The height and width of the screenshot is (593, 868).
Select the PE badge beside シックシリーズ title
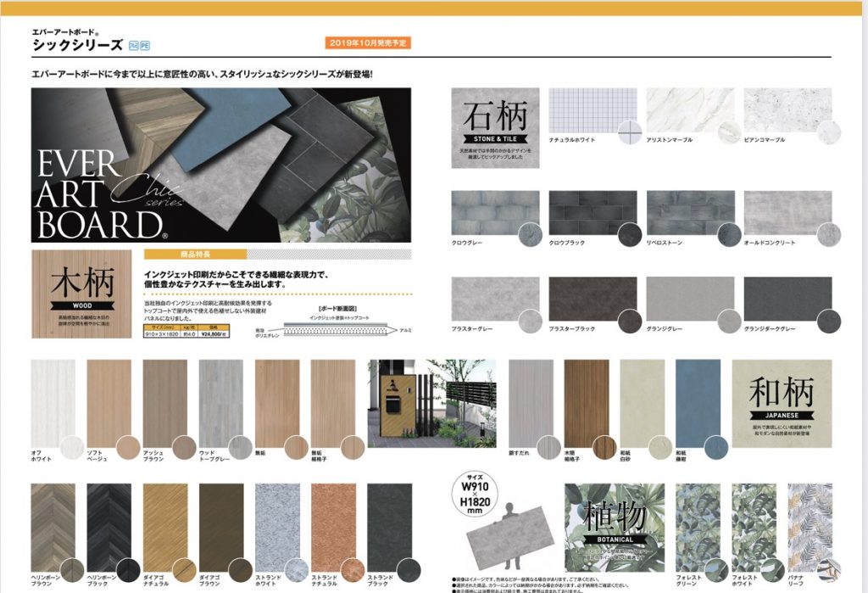point(145,46)
